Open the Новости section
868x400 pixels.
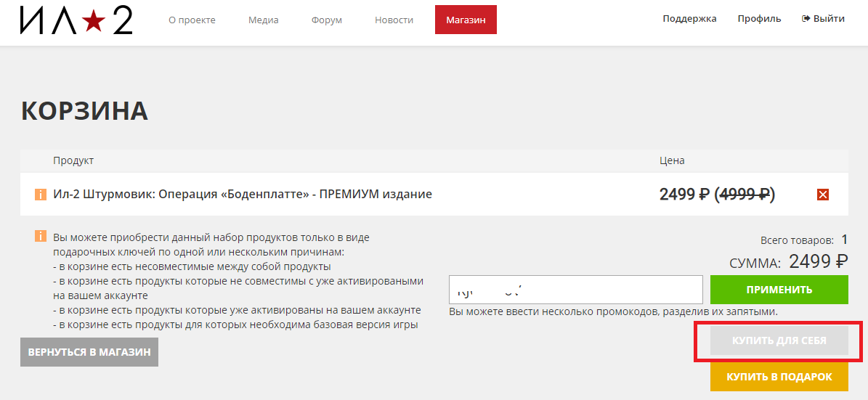click(394, 20)
